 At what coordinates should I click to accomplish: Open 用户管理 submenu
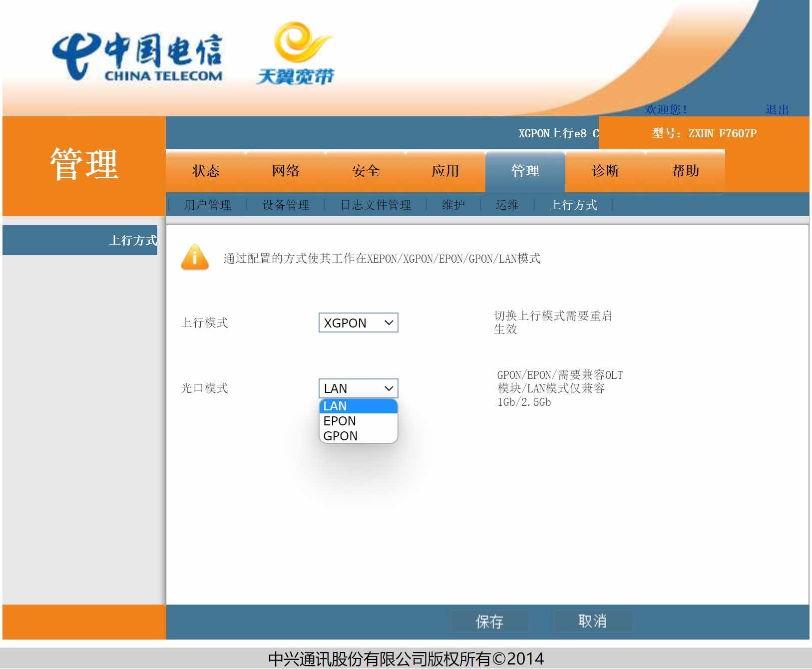tap(208, 205)
